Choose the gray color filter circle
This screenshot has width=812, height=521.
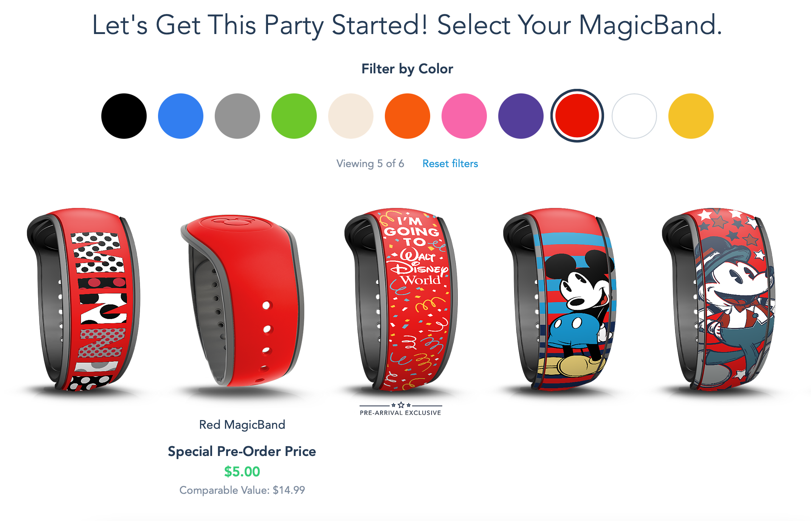click(237, 116)
